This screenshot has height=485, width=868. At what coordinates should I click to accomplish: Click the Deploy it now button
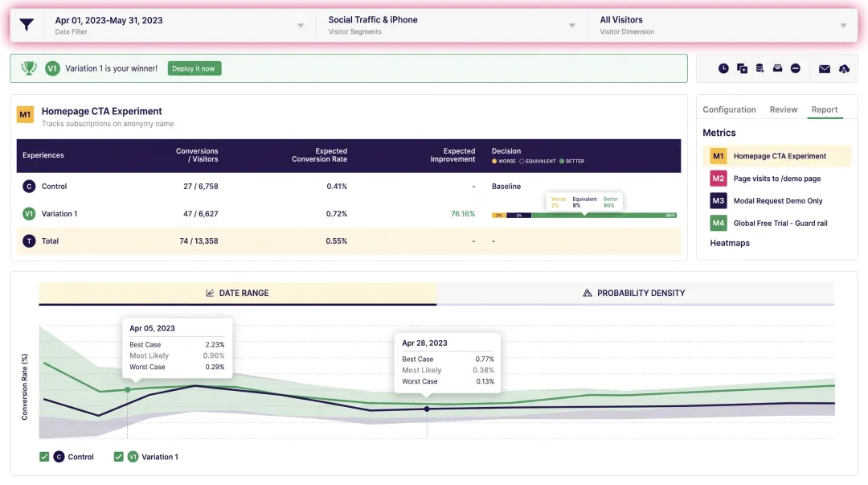194,68
